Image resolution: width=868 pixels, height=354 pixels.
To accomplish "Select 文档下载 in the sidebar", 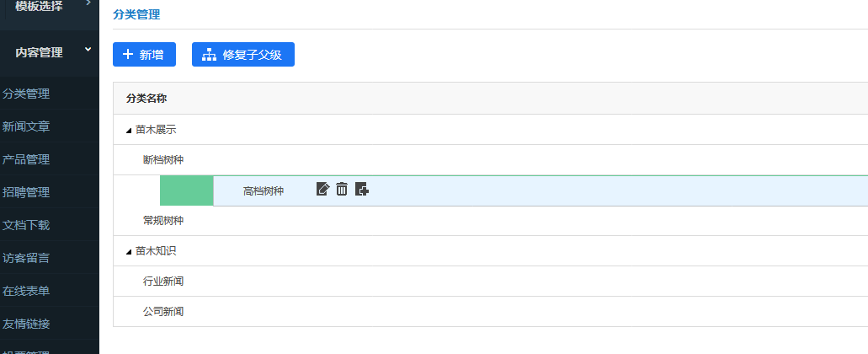I will [x=26, y=226].
